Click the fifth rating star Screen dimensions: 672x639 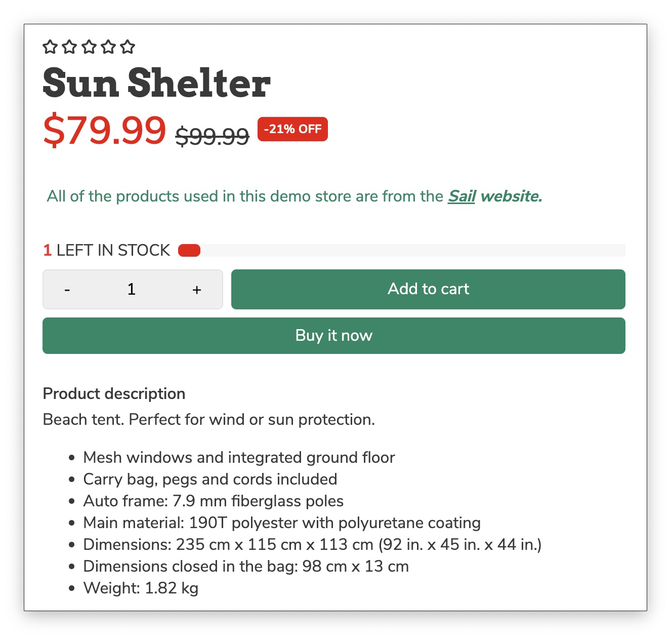pyautogui.click(x=128, y=47)
